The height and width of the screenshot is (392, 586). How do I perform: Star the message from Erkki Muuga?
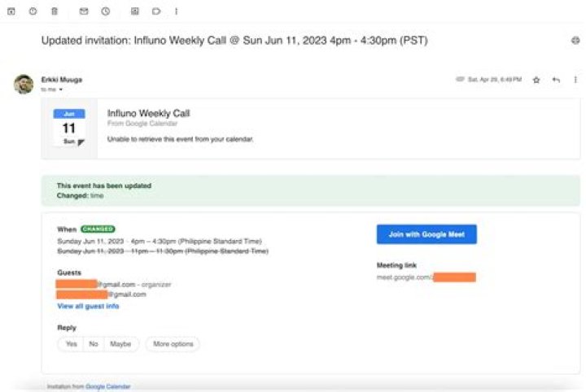click(x=536, y=80)
